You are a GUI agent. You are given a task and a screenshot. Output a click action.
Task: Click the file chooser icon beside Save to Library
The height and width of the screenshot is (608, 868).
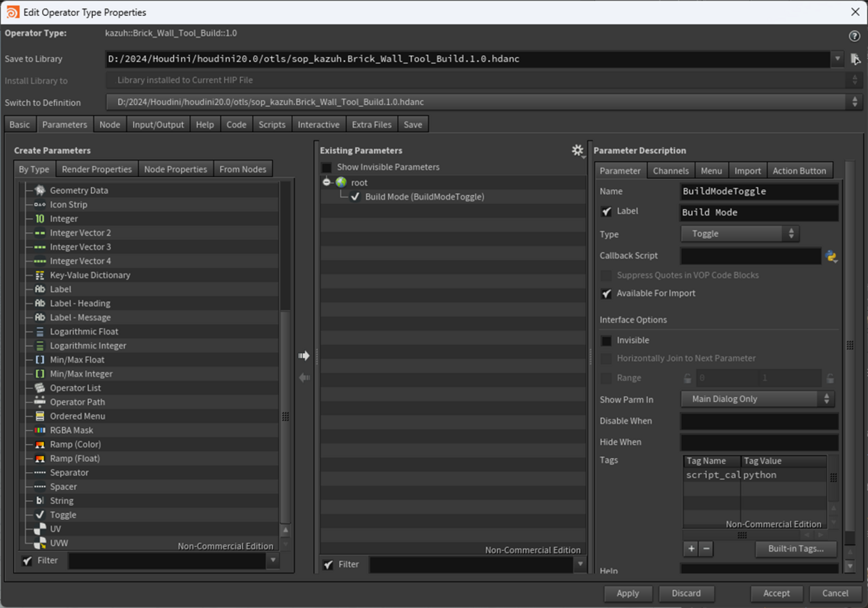tap(856, 59)
